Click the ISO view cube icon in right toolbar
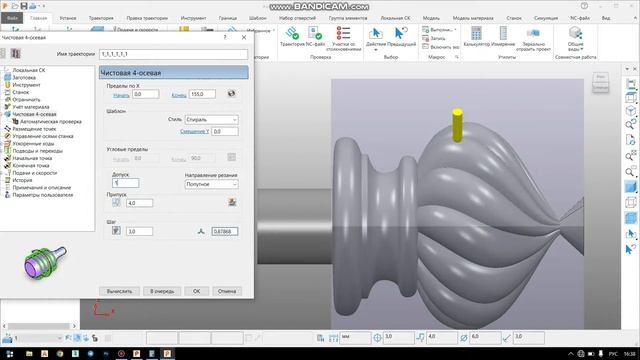This screenshot has width=640, height=360. 631,111
